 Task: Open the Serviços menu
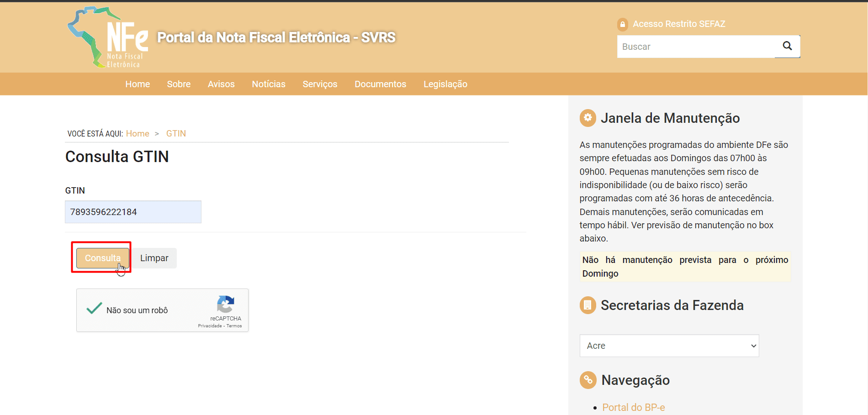(320, 84)
